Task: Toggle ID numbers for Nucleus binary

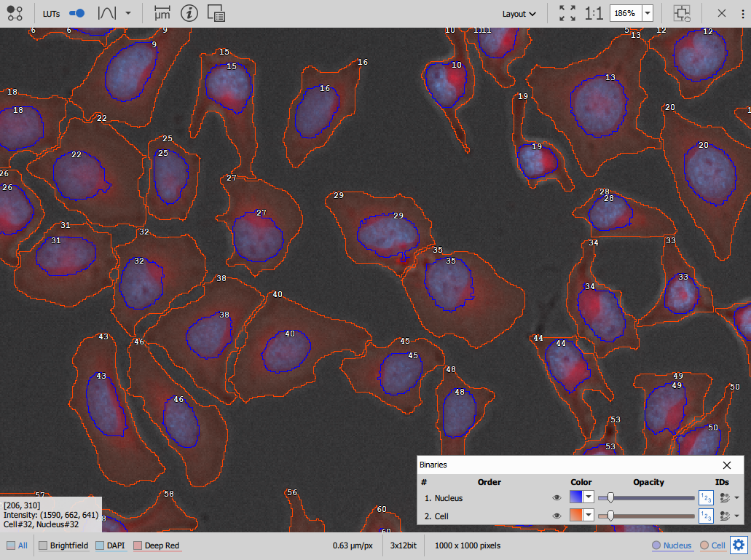Action: point(705,498)
